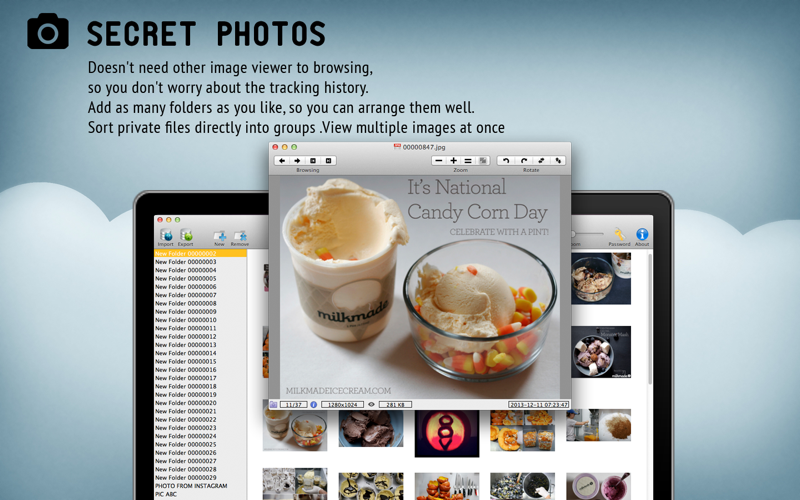This screenshot has height=500, width=800.
Task: Click the eye icon in status bar
Action: [x=371, y=405]
